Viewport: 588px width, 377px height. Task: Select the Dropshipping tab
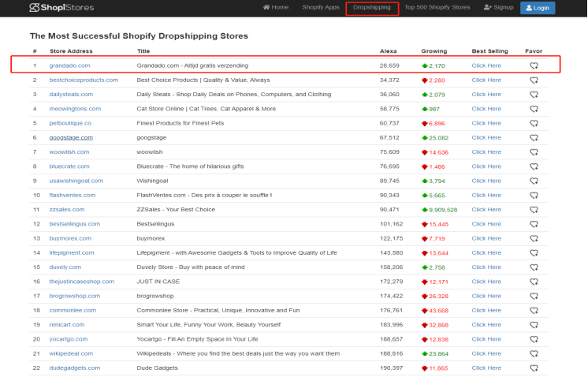(371, 8)
